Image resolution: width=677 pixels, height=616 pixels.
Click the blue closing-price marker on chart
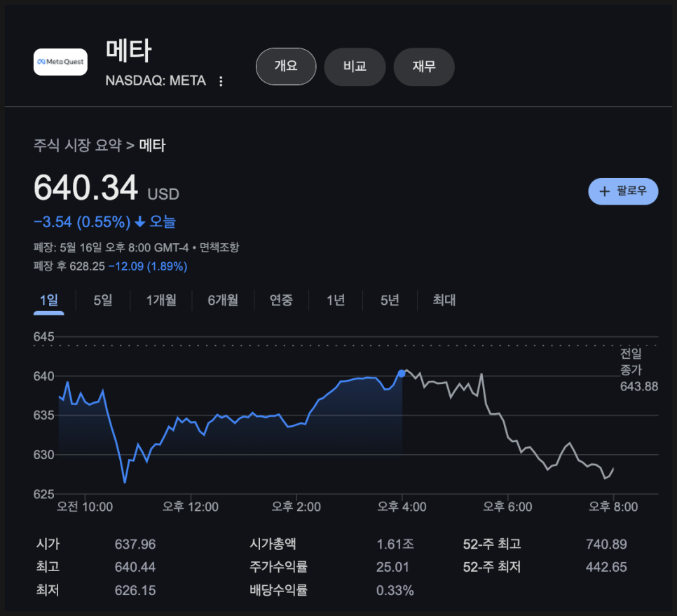pyautogui.click(x=402, y=374)
